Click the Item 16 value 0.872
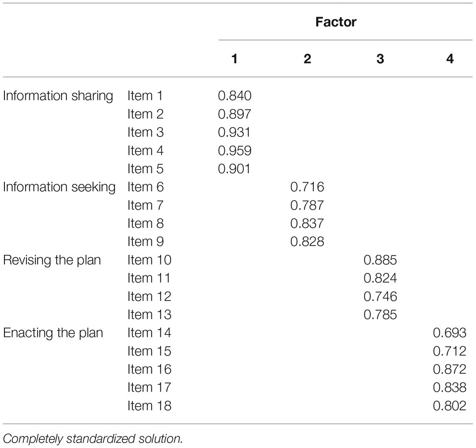The height and width of the screenshot is (448, 476). point(450,370)
